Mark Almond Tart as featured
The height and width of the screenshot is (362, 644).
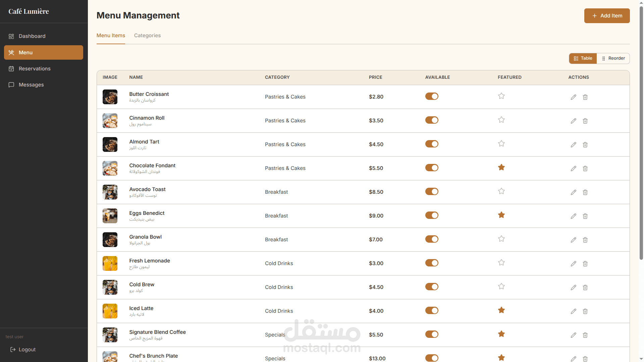click(x=501, y=144)
